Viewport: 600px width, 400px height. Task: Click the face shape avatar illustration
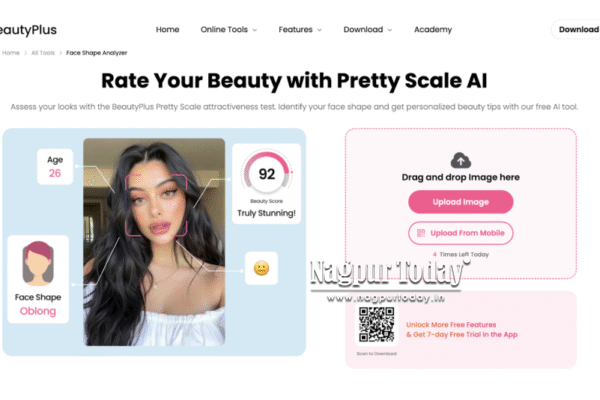click(38, 263)
